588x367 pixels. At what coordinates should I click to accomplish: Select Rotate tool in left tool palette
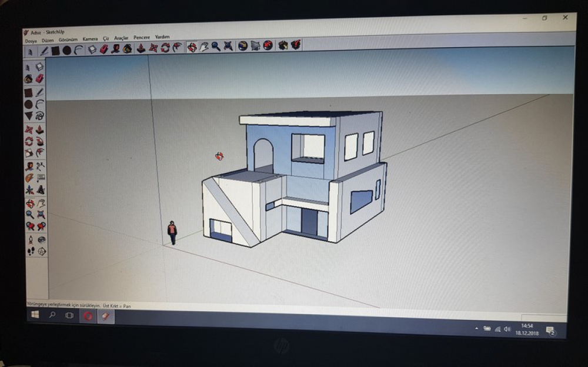click(29, 142)
